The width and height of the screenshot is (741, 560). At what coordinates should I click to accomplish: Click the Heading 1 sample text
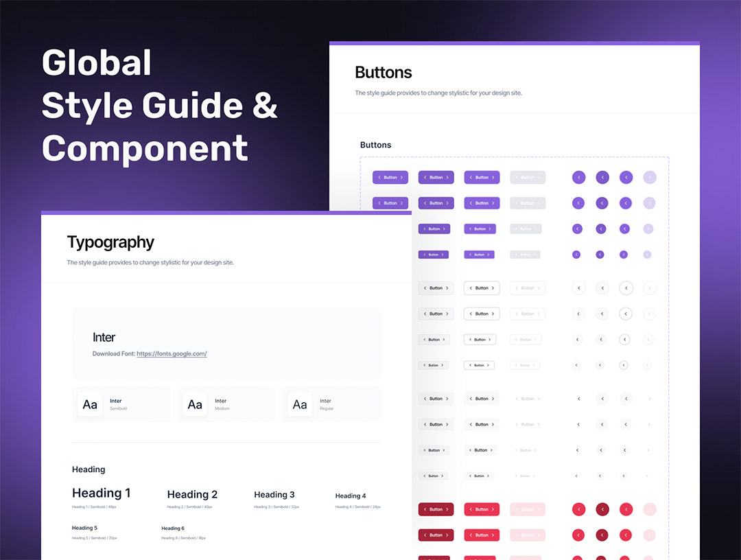pos(101,493)
